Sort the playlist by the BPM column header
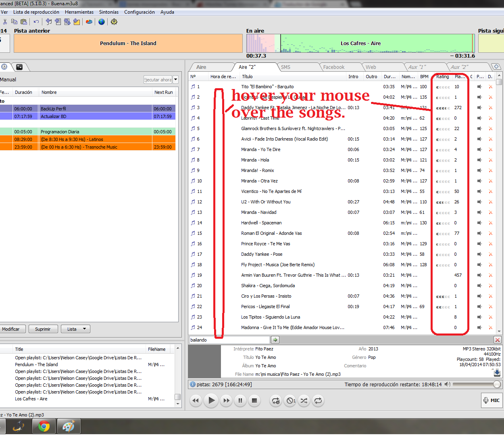The height and width of the screenshot is (435, 504). click(x=424, y=77)
